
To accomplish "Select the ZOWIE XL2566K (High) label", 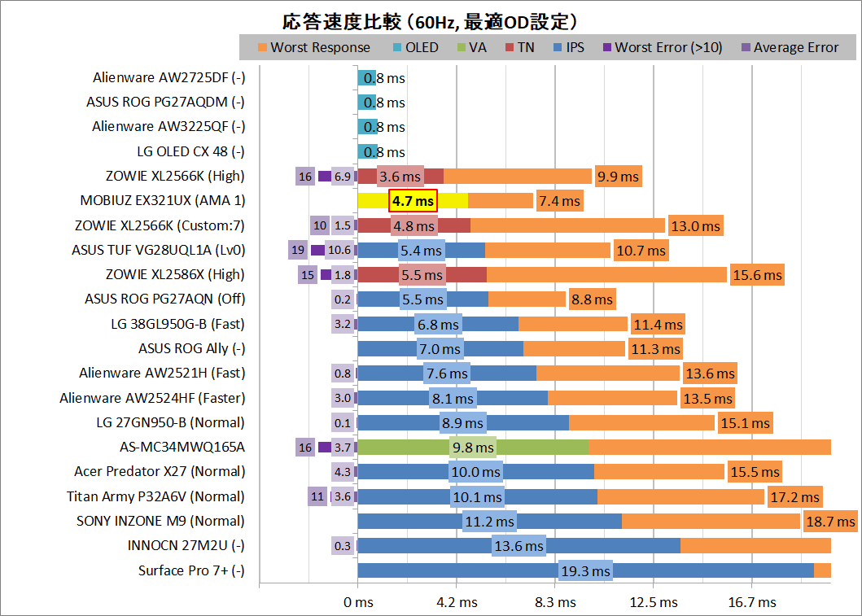I will [x=175, y=176].
